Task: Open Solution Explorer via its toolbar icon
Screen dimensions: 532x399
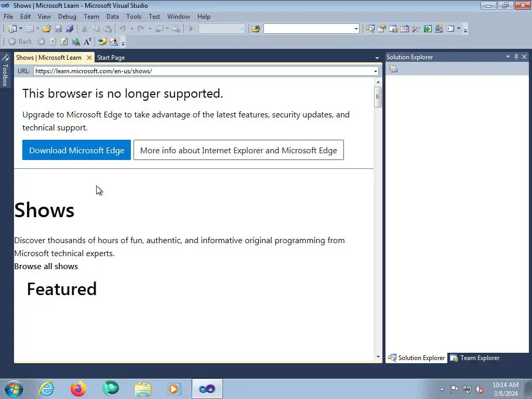Action: click(x=370, y=29)
